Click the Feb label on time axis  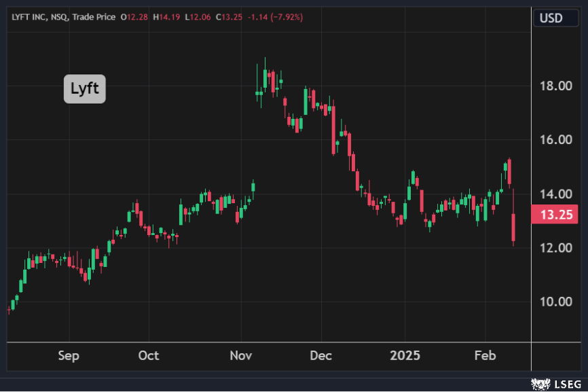tap(485, 355)
